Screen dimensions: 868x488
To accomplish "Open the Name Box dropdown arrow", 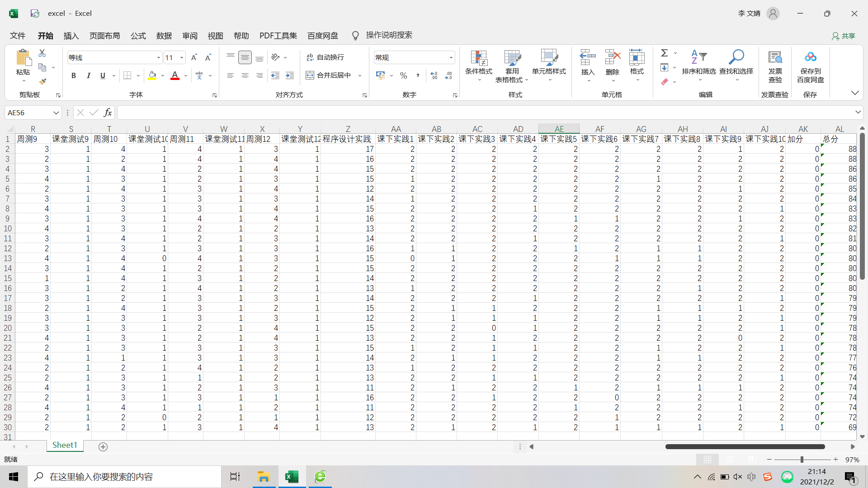I will tap(56, 113).
